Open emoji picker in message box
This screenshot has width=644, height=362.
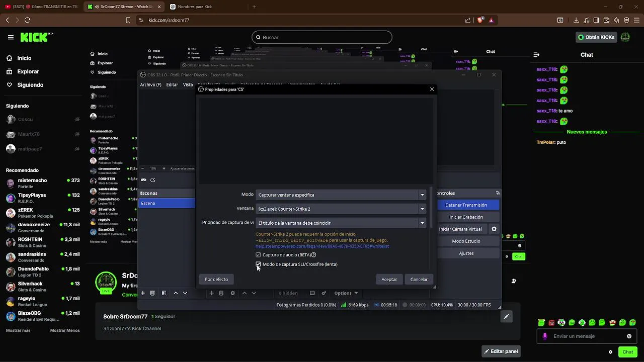629,336
